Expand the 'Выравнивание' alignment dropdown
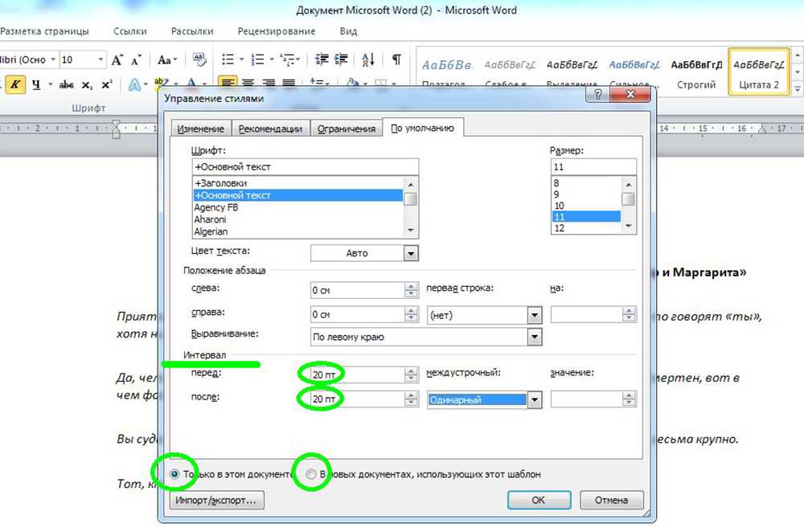 point(533,337)
